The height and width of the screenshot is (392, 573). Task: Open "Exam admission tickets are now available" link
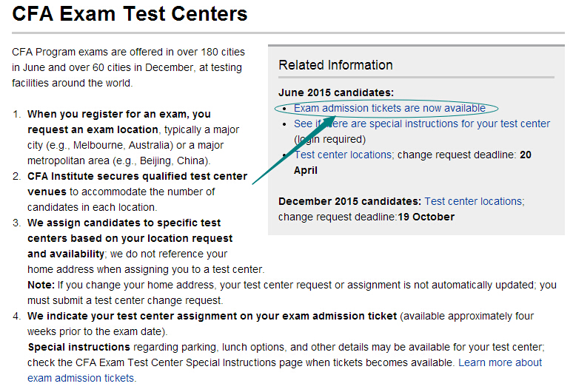[389, 108]
